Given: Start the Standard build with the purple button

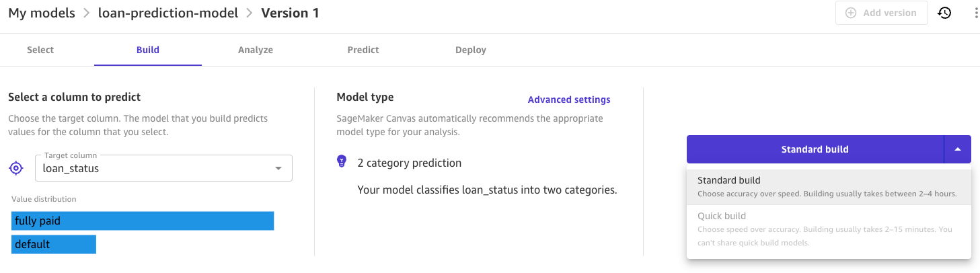Looking at the screenshot, I should (815, 149).
